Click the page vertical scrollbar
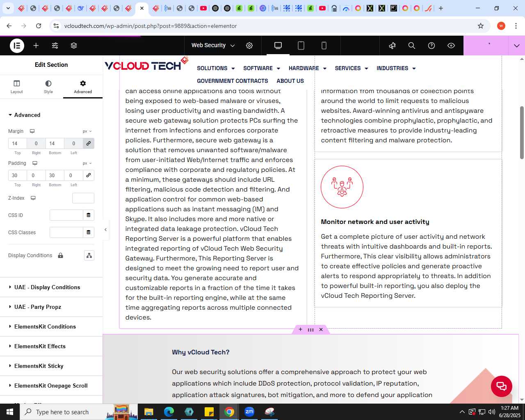The image size is (525, 420). (522, 132)
